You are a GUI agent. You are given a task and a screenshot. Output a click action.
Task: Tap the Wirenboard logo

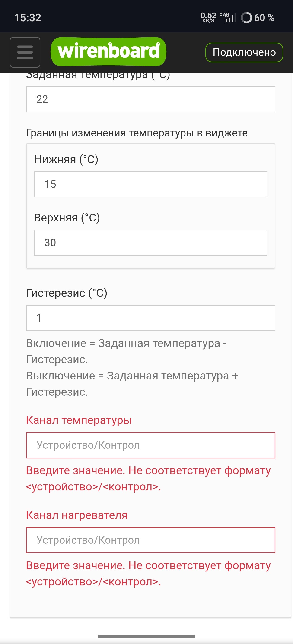[108, 51]
